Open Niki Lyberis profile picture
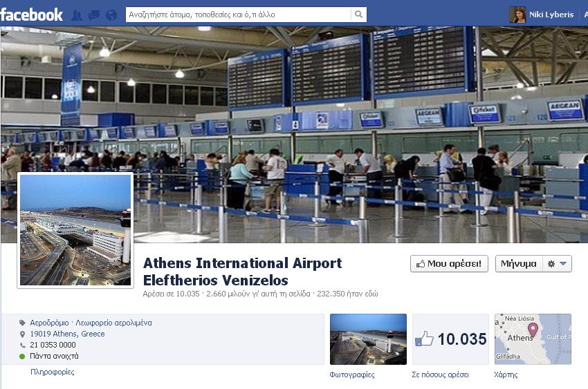This screenshot has height=389, width=588. point(517,15)
